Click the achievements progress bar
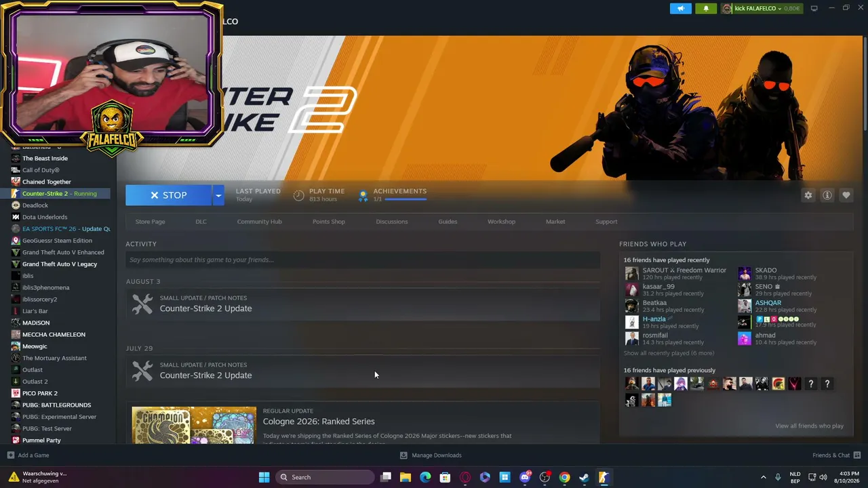This screenshot has height=488, width=868. [x=406, y=199]
